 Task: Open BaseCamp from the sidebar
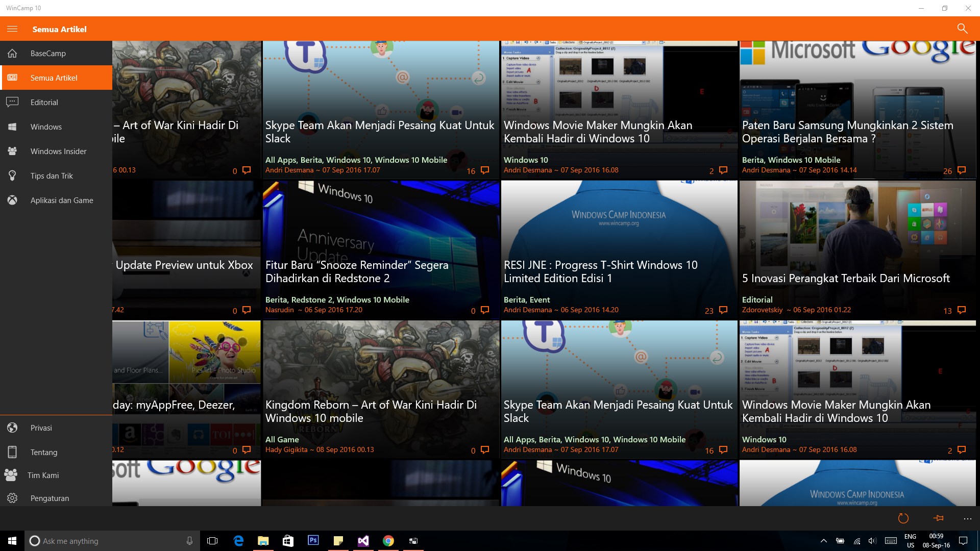click(48, 54)
